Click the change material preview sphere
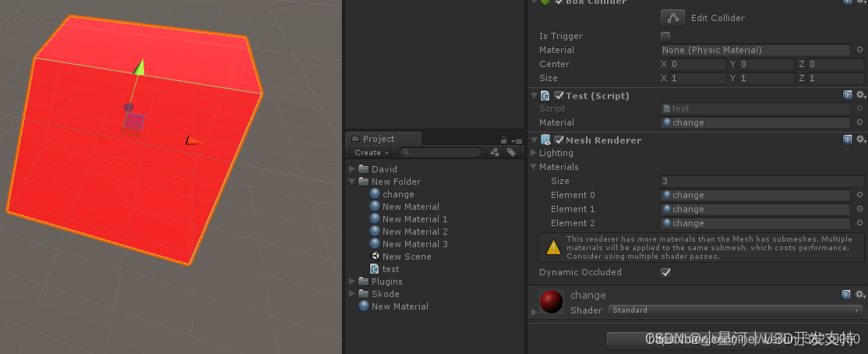Viewport: 868px width, 354px height. pos(552,302)
